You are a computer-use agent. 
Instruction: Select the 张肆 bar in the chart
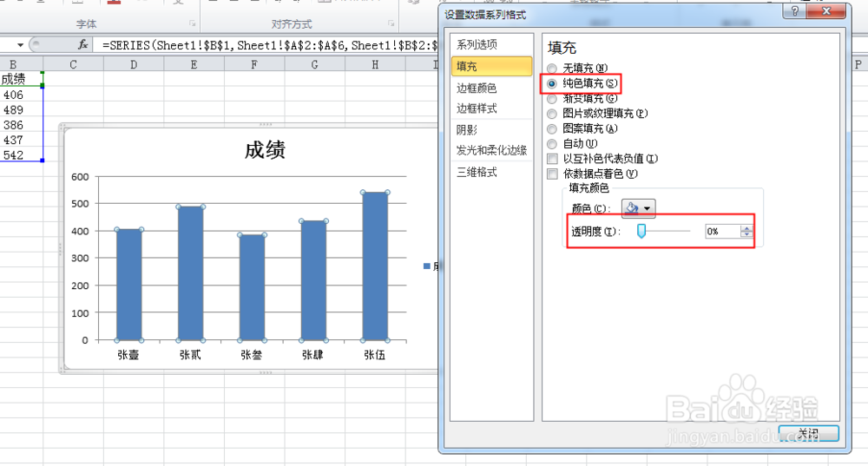coord(313,280)
